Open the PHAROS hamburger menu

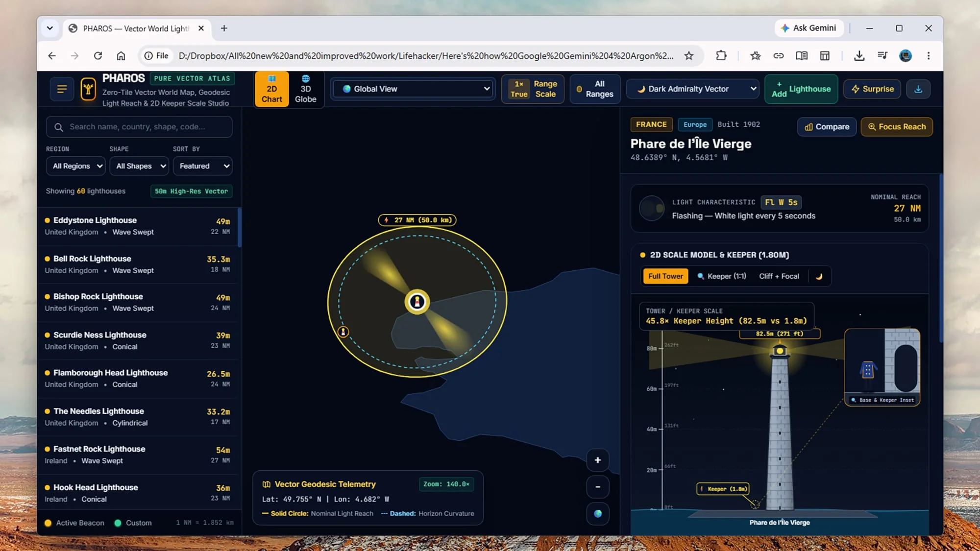tap(62, 89)
